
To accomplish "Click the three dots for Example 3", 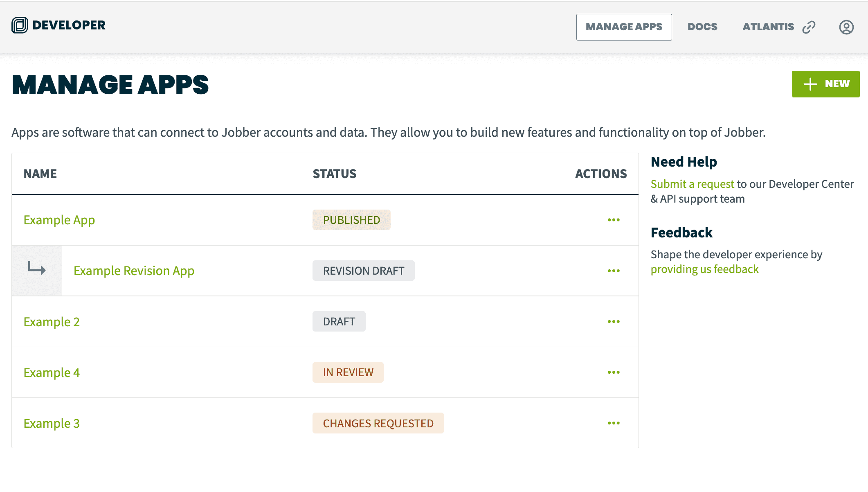I will pyautogui.click(x=614, y=423).
